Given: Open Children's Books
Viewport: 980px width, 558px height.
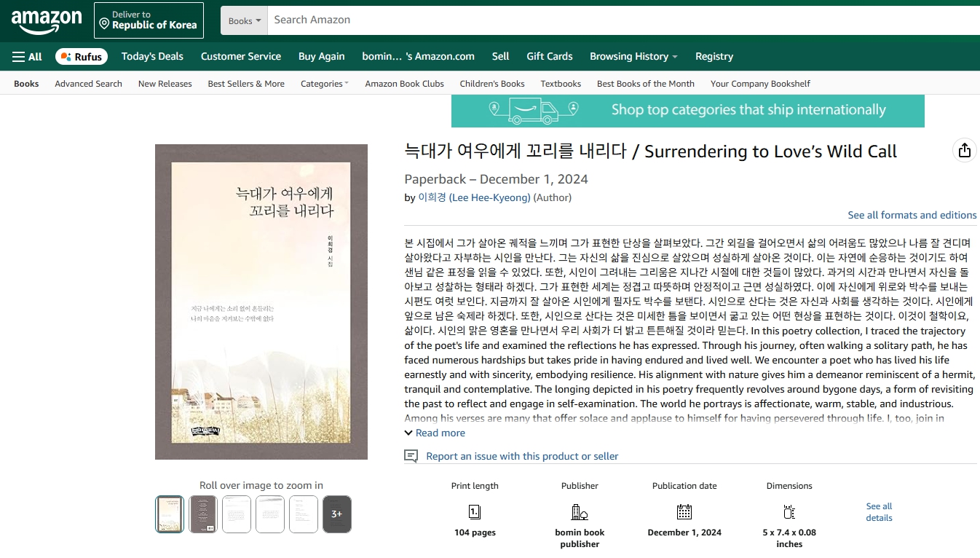Looking at the screenshot, I should 492,84.
